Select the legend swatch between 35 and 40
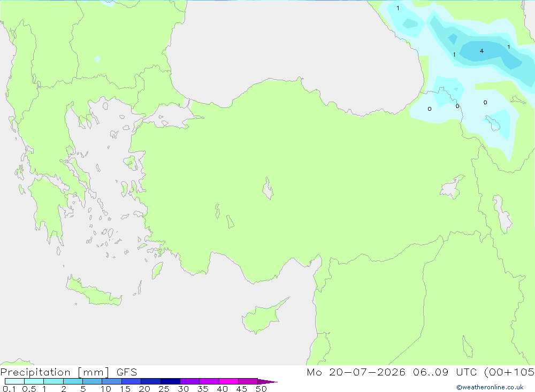The height and width of the screenshot is (392, 535). [209, 381]
